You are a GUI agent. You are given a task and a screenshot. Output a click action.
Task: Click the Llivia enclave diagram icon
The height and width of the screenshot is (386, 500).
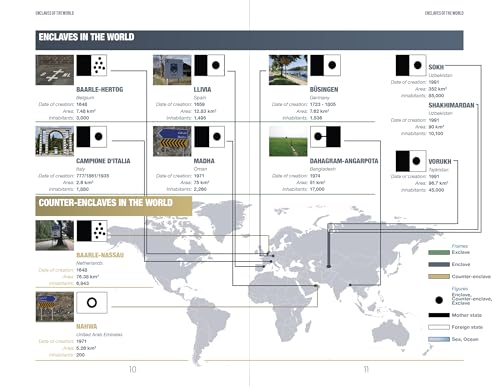tap(210, 65)
